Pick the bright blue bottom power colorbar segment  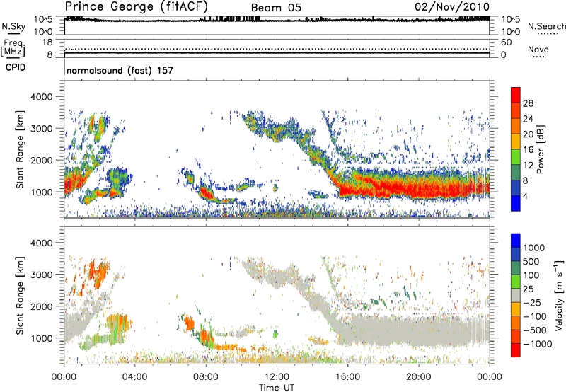[x=516, y=204]
